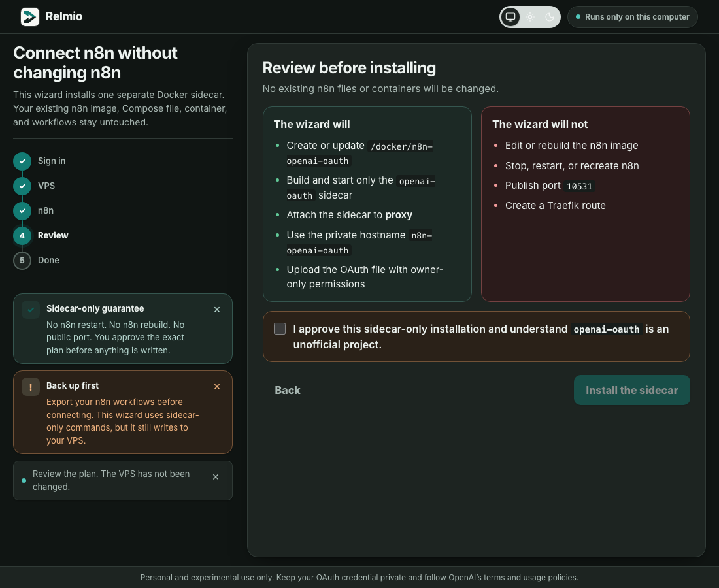Click the Runs only on this computer badge

point(632,17)
